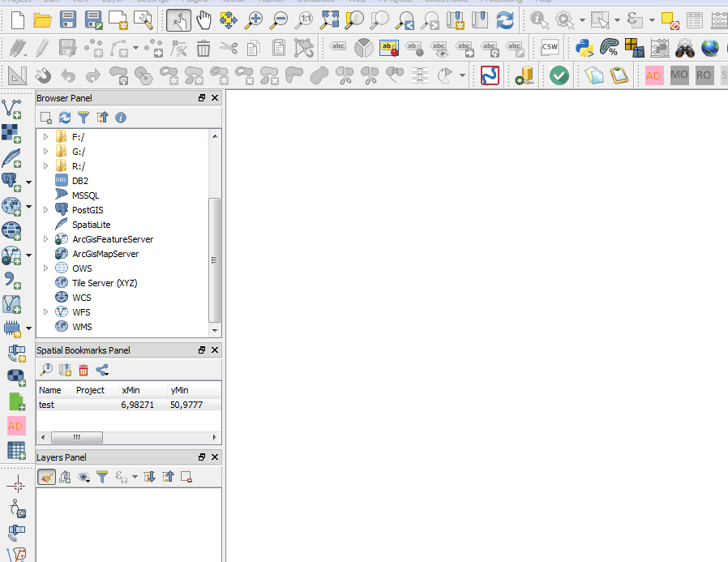Open an existing project folder icon
The width and height of the screenshot is (728, 562).
click(42, 20)
